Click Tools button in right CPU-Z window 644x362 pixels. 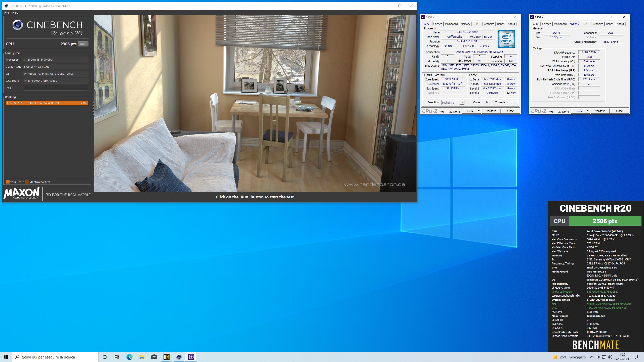coord(578,111)
